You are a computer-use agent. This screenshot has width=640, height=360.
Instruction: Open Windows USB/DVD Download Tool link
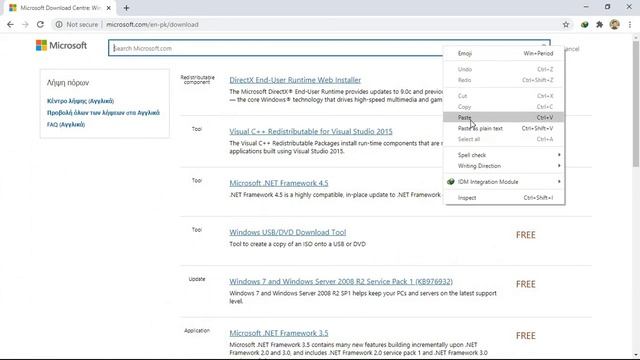(x=287, y=232)
